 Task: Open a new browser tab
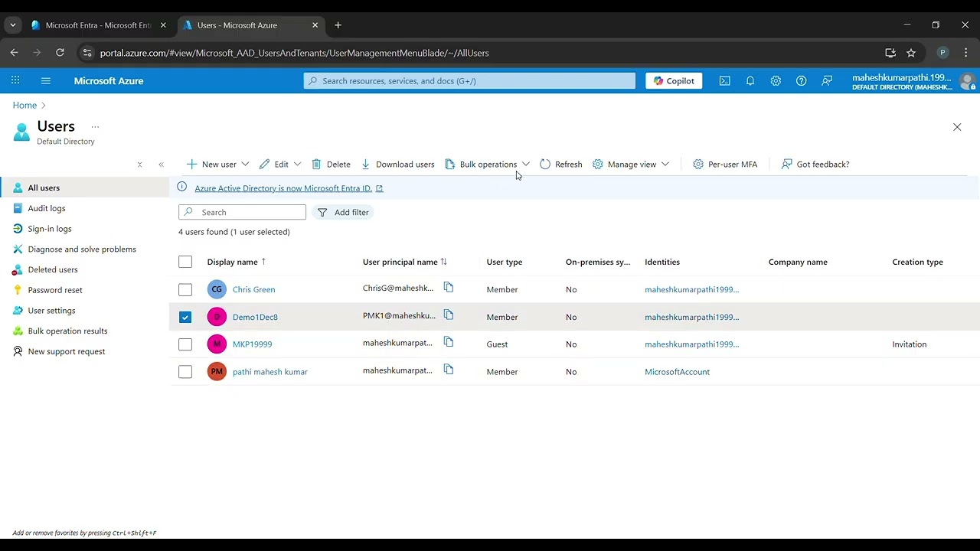tap(338, 25)
